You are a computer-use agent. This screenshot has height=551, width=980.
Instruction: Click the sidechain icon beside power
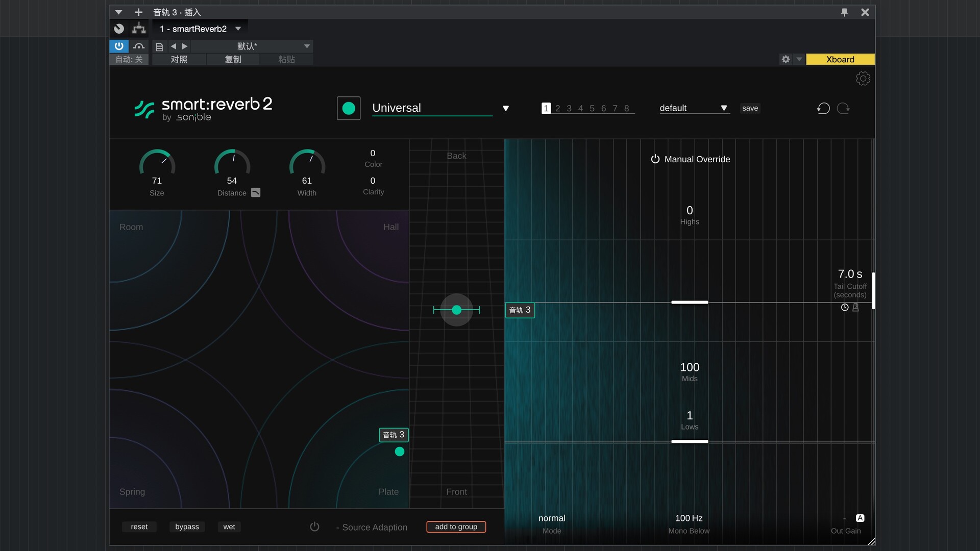(138, 46)
